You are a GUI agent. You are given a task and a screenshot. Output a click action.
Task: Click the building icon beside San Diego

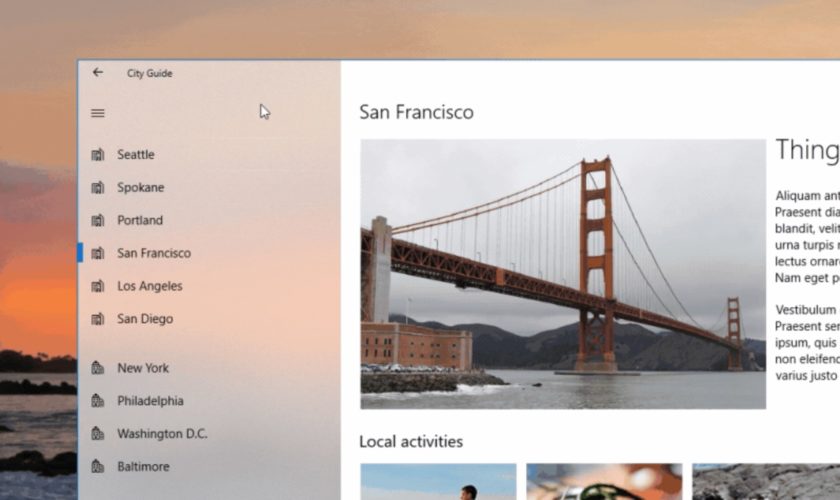tap(98, 319)
